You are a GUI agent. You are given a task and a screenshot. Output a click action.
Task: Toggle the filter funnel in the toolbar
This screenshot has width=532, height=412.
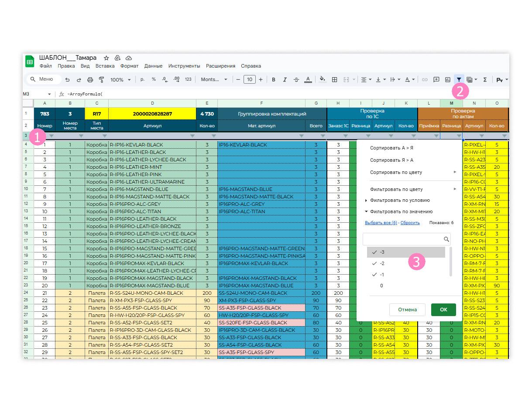(x=459, y=80)
